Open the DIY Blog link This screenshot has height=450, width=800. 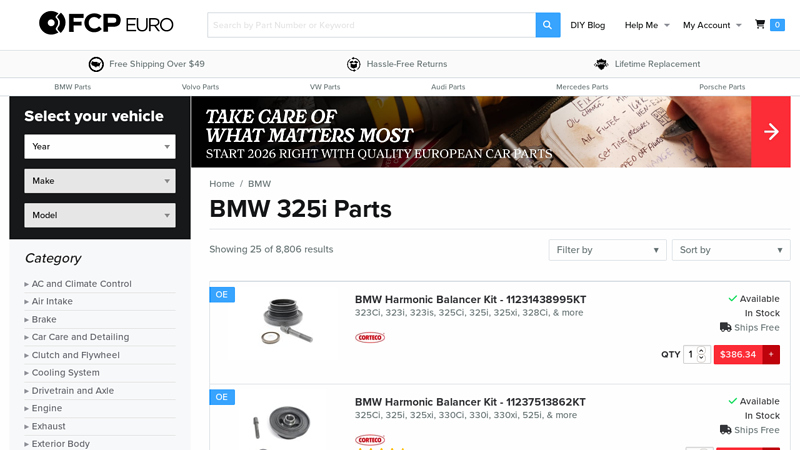pos(588,25)
